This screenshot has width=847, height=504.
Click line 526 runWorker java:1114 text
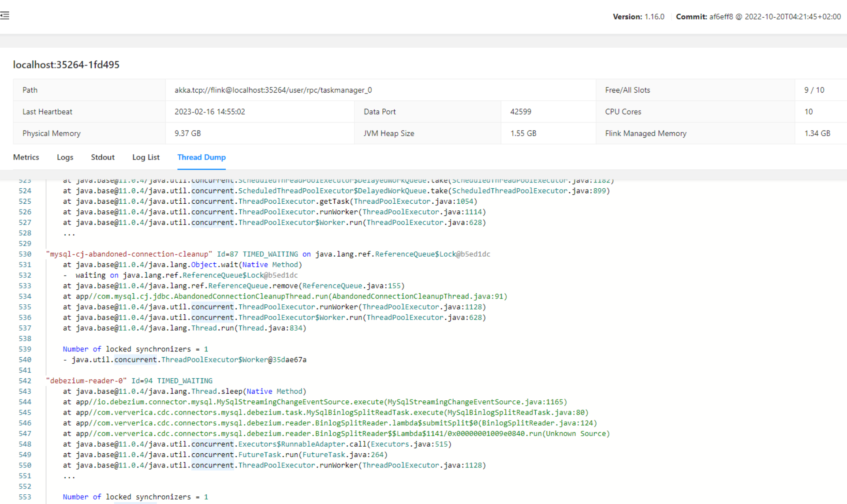point(274,212)
